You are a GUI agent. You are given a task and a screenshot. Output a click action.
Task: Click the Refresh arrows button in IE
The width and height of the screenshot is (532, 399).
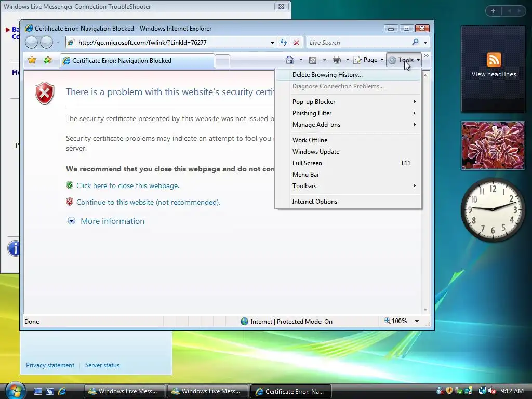284,43
